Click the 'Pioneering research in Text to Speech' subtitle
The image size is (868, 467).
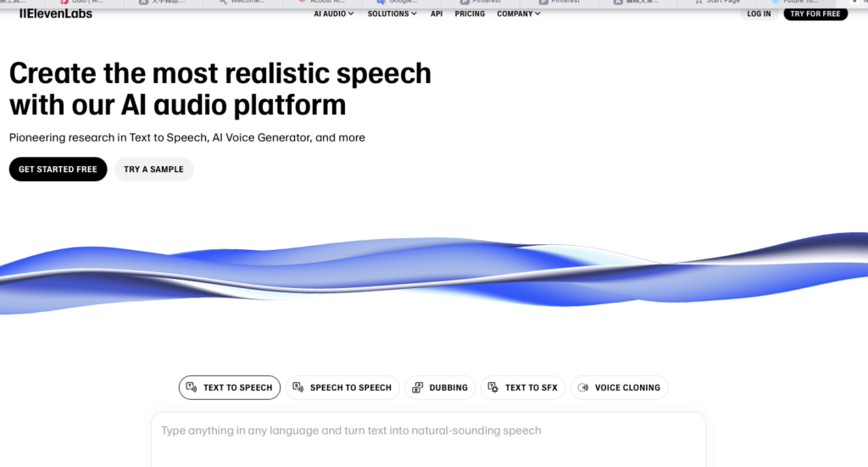pyautogui.click(x=187, y=138)
